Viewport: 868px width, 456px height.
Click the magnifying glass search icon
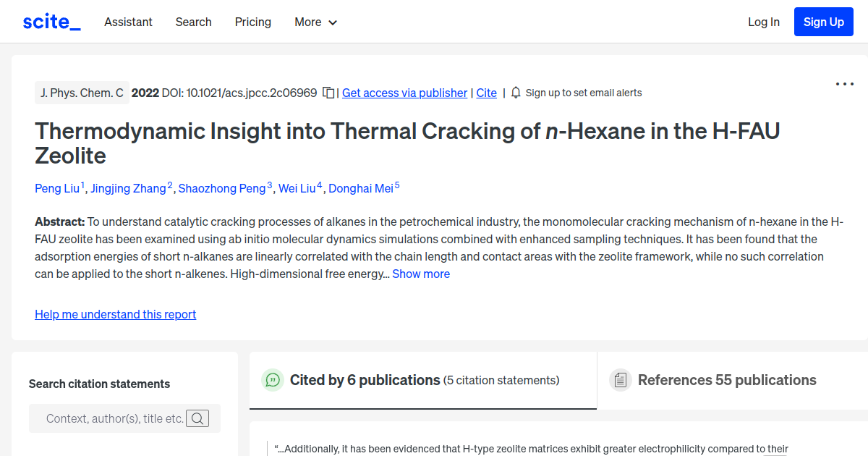197,418
